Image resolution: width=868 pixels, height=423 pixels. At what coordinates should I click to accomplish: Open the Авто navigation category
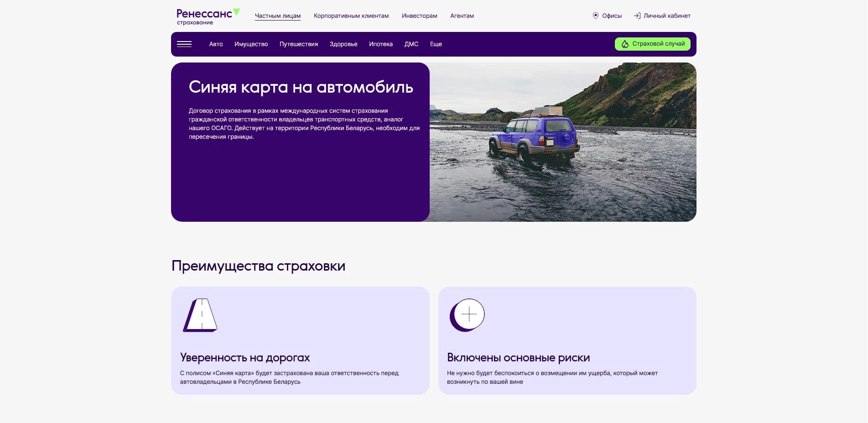tap(216, 44)
